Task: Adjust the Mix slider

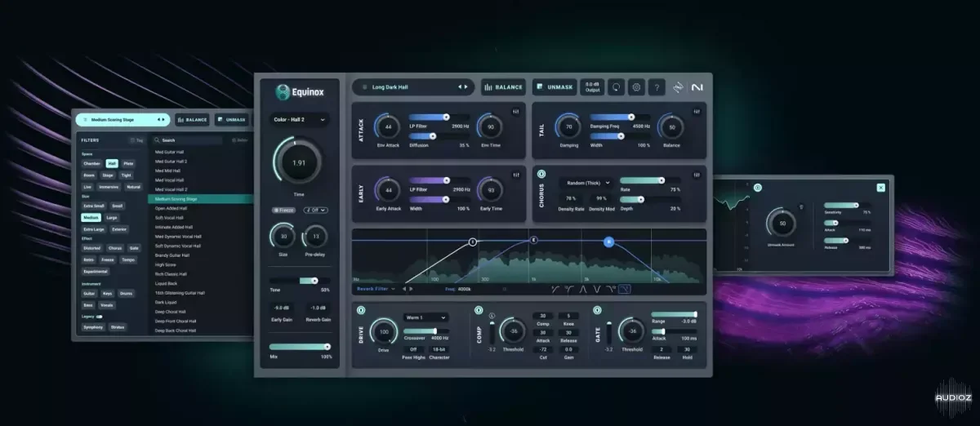Action: point(300,347)
